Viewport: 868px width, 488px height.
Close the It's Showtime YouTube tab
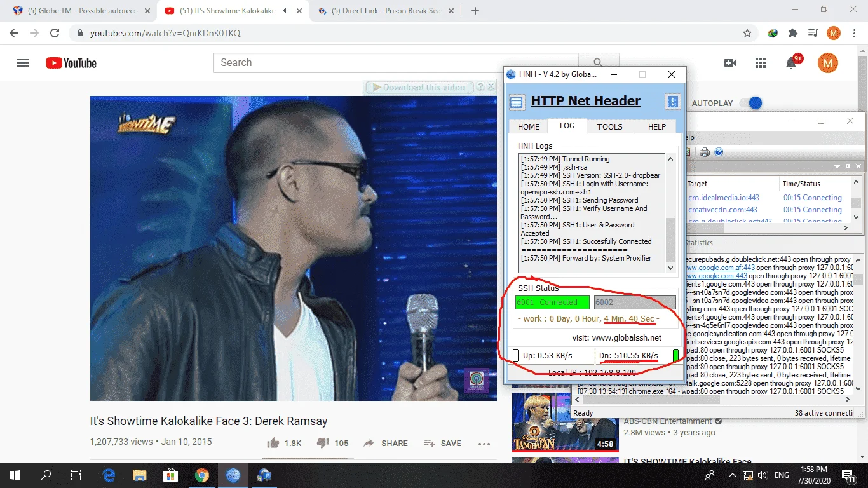(301, 11)
